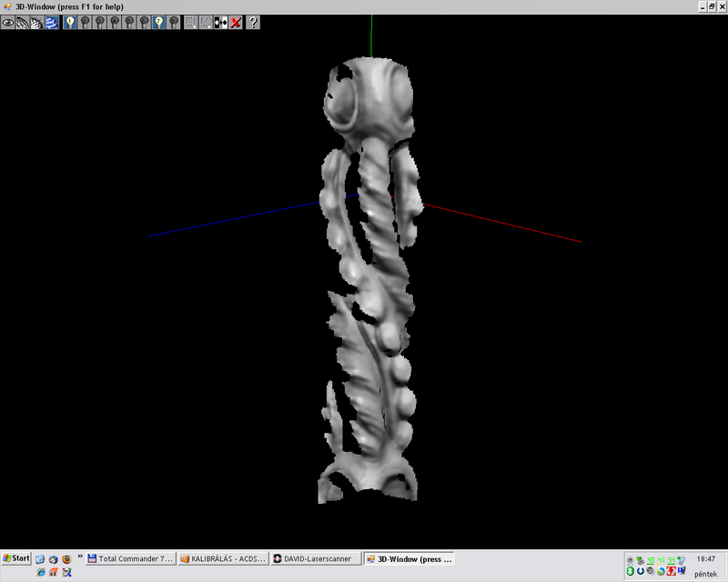This screenshot has height=582, width=728.
Task: Click the black-white mirror arrows icon
Action: tap(221, 22)
